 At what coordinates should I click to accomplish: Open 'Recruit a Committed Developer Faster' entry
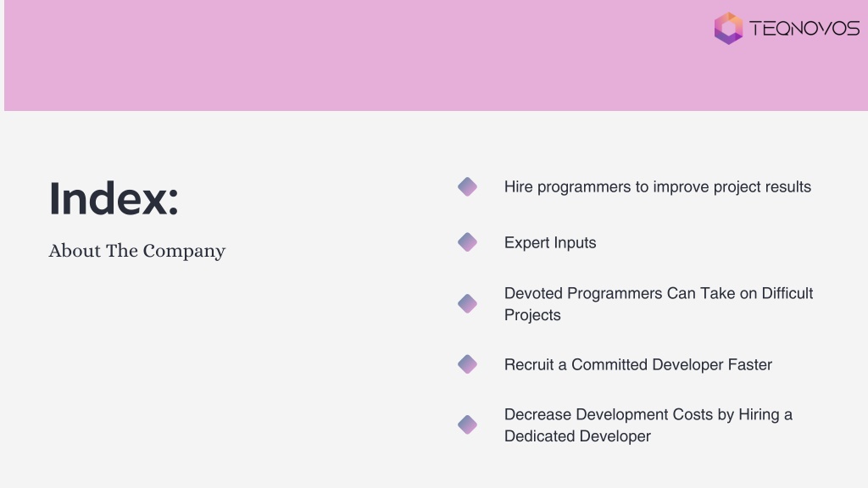point(638,364)
